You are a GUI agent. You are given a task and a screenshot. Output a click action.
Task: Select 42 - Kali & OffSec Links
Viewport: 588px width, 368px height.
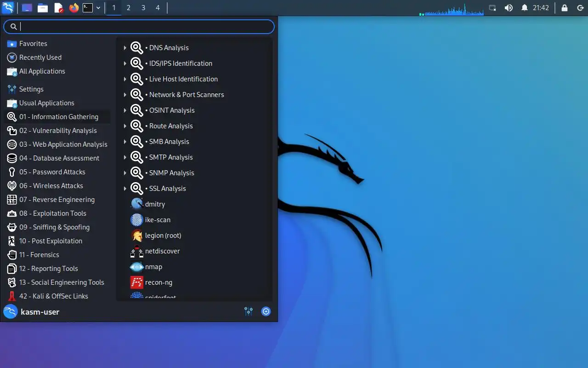coord(57,296)
